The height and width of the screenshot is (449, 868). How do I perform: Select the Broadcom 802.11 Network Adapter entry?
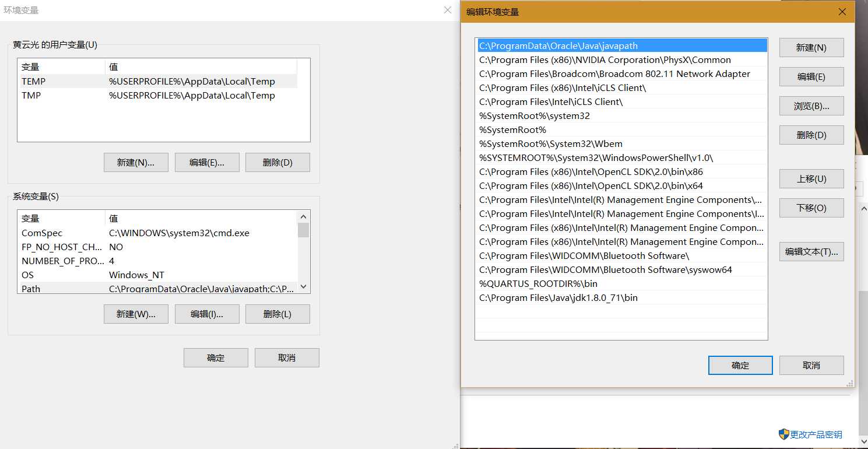(621, 73)
